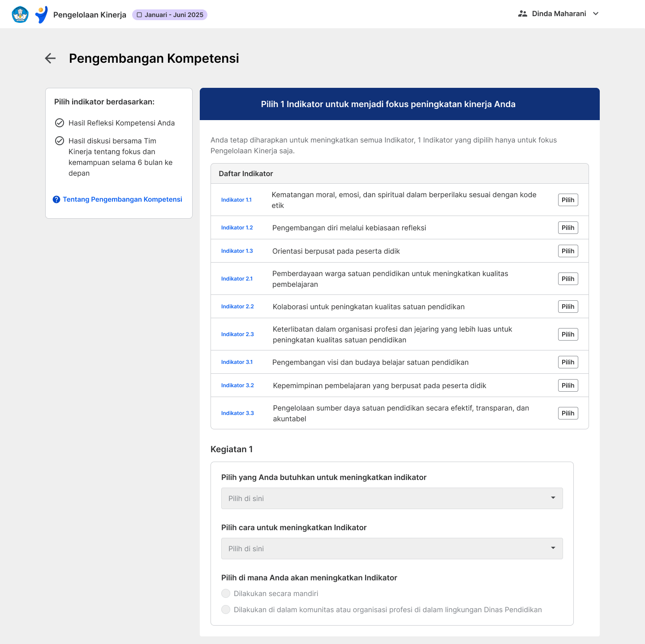645x644 pixels.
Task: Click the blue Pengelolaan Kinerja app logo
Action: coord(41,14)
